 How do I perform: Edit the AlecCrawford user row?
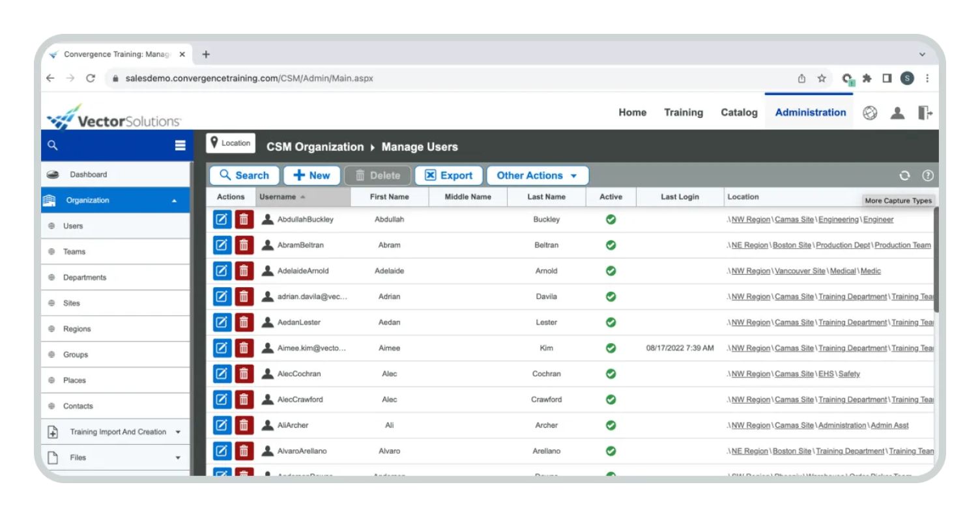point(222,400)
